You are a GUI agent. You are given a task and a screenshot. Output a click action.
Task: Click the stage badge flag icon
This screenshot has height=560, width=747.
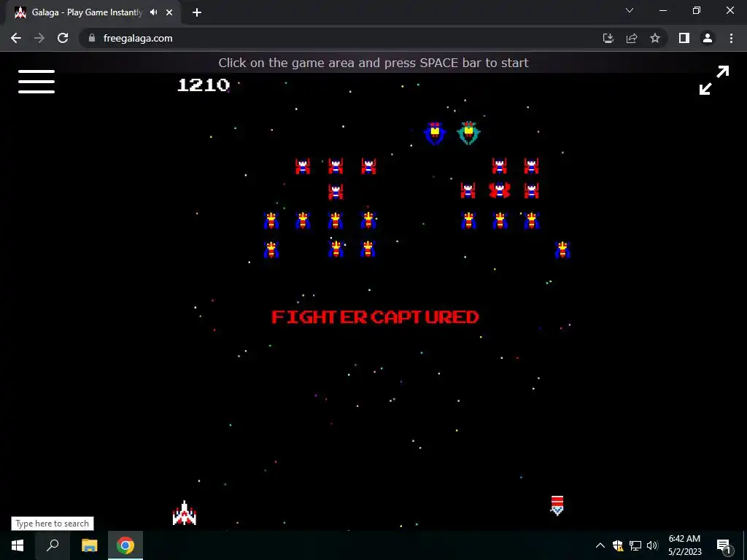557,506
